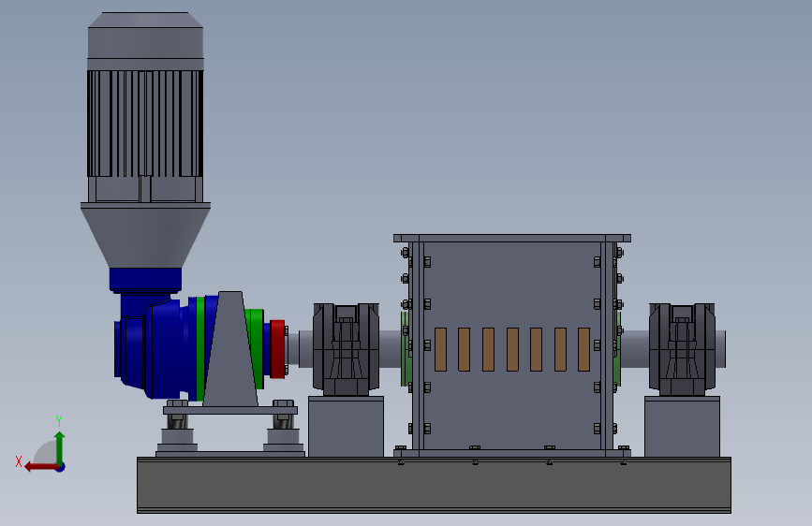Image resolution: width=812 pixels, height=526 pixels.
Task: Select the finned electric motor body
Action: pyautogui.click(x=145, y=124)
